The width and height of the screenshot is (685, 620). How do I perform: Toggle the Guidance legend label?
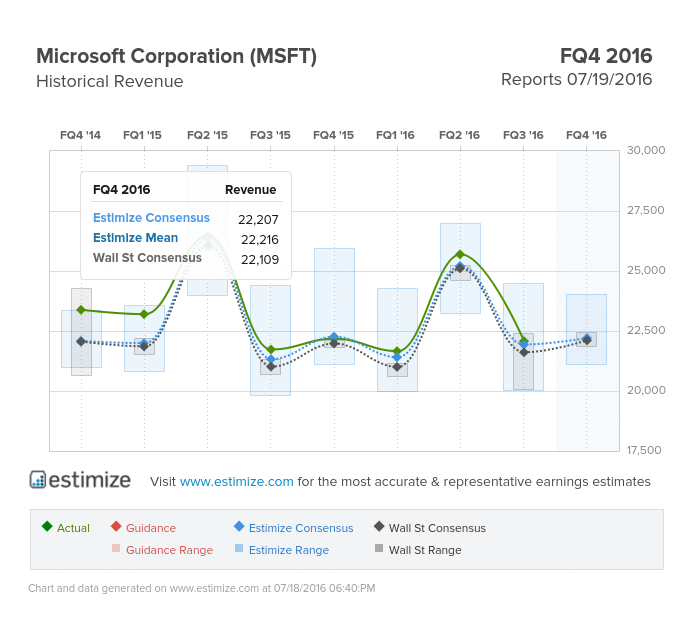coord(151,528)
